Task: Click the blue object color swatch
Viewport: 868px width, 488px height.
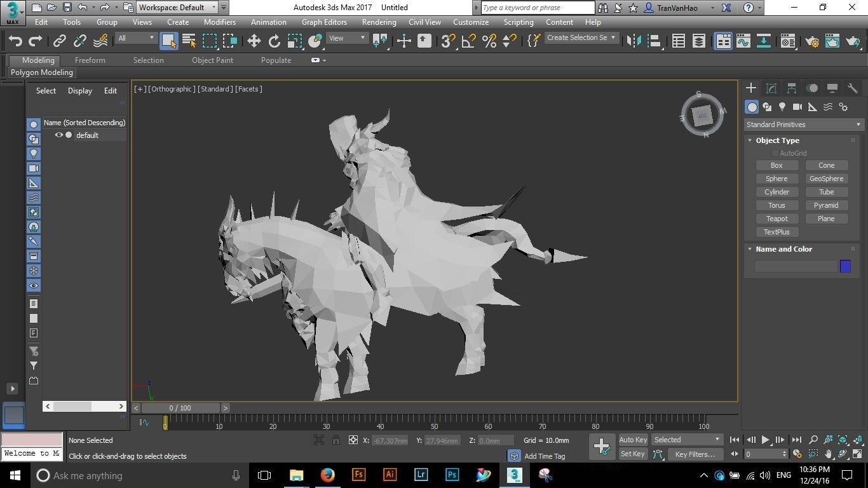Action: 845,266
